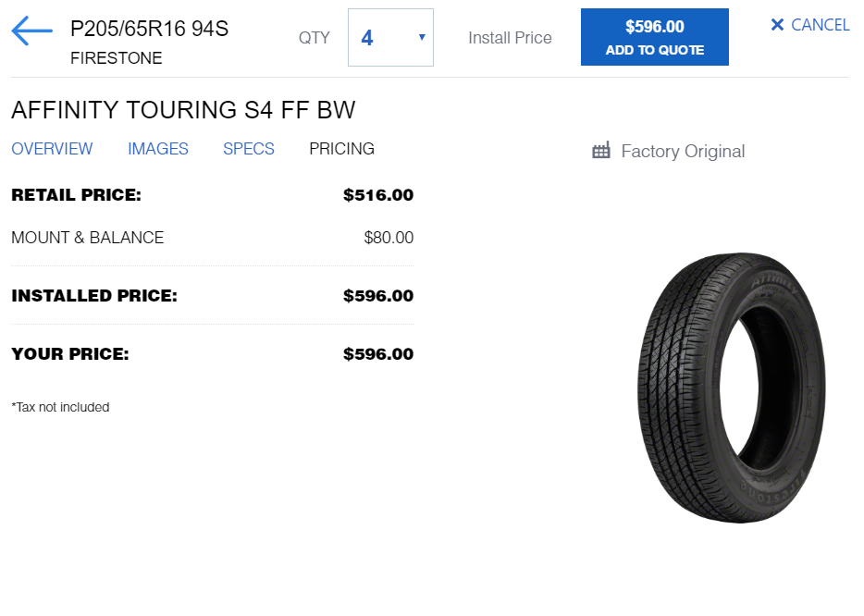This screenshot has width=864, height=616.
Task: Open the QTY selector showing 4
Action: pyautogui.click(x=389, y=38)
